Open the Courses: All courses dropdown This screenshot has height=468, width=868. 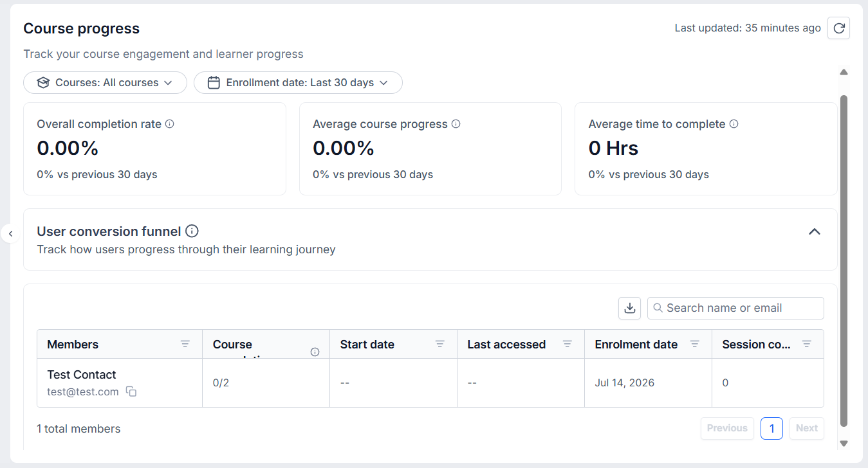(x=105, y=82)
